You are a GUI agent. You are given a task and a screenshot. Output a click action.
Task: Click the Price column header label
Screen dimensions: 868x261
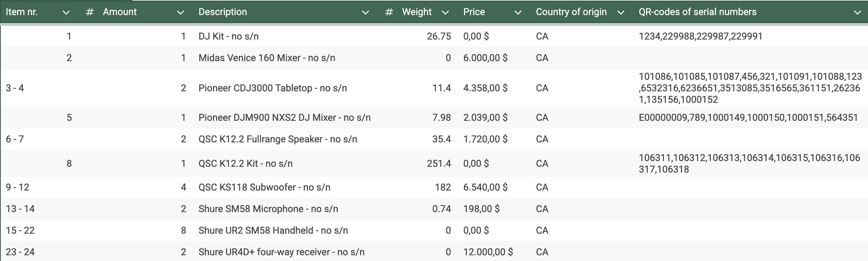point(474,12)
